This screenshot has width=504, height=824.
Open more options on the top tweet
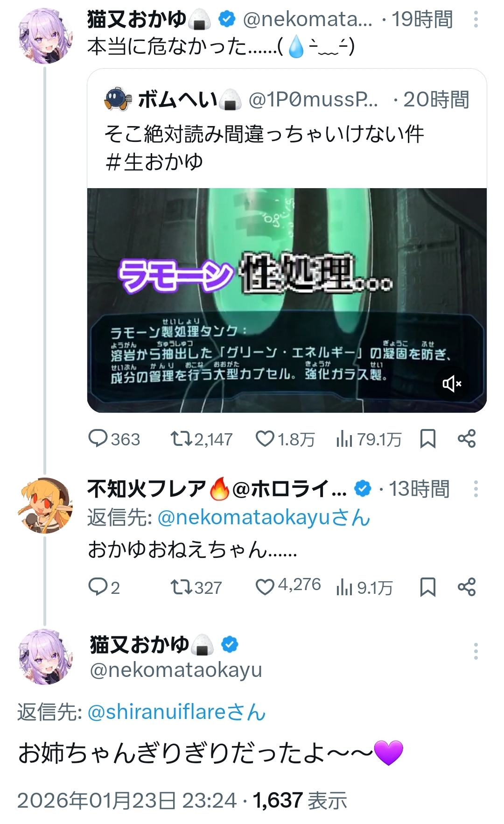point(476,19)
